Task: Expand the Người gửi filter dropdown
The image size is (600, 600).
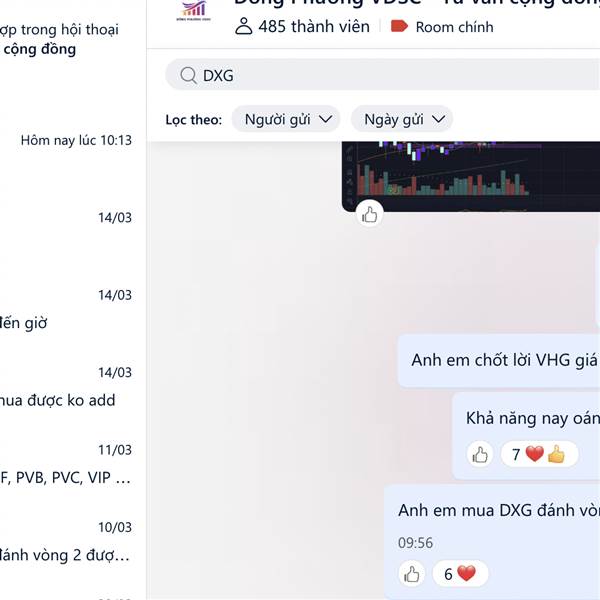Action: (x=286, y=119)
